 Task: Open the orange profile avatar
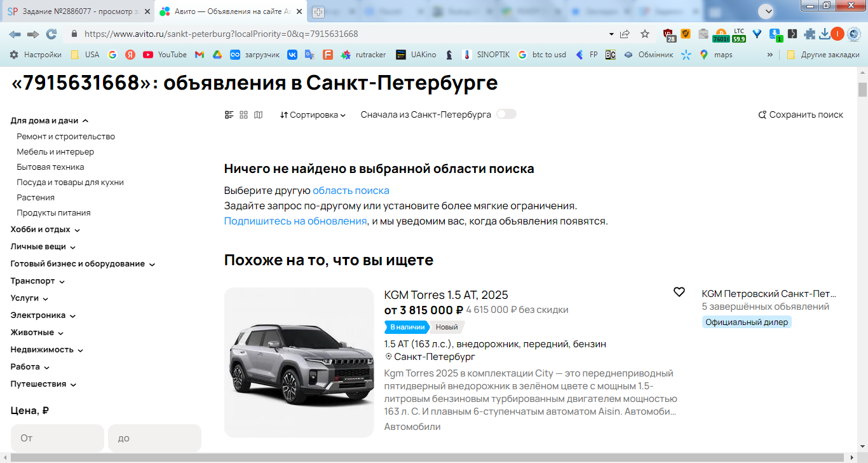point(837,34)
